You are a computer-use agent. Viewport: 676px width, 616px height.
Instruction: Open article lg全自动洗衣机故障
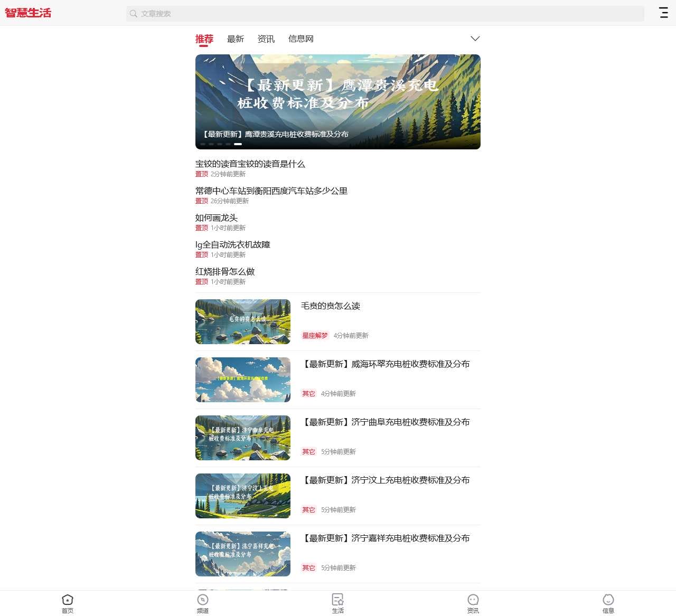click(233, 245)
